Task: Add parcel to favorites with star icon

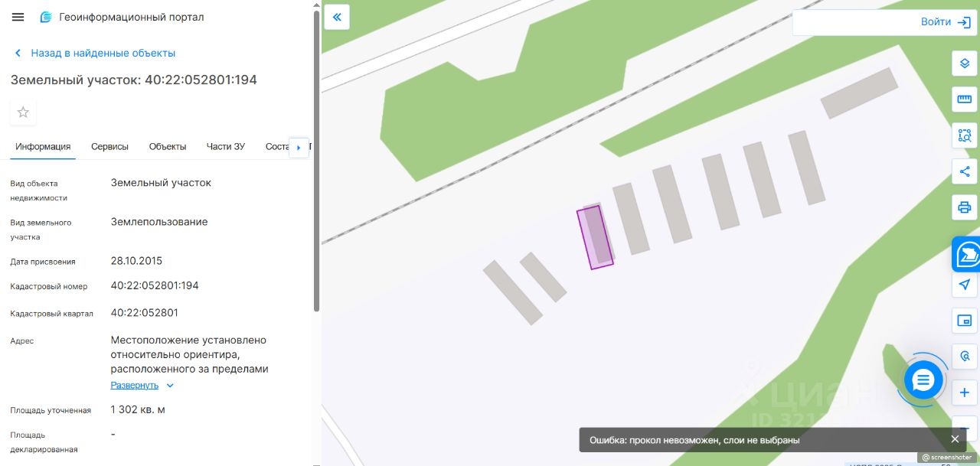Action: [x=23, y=112]
